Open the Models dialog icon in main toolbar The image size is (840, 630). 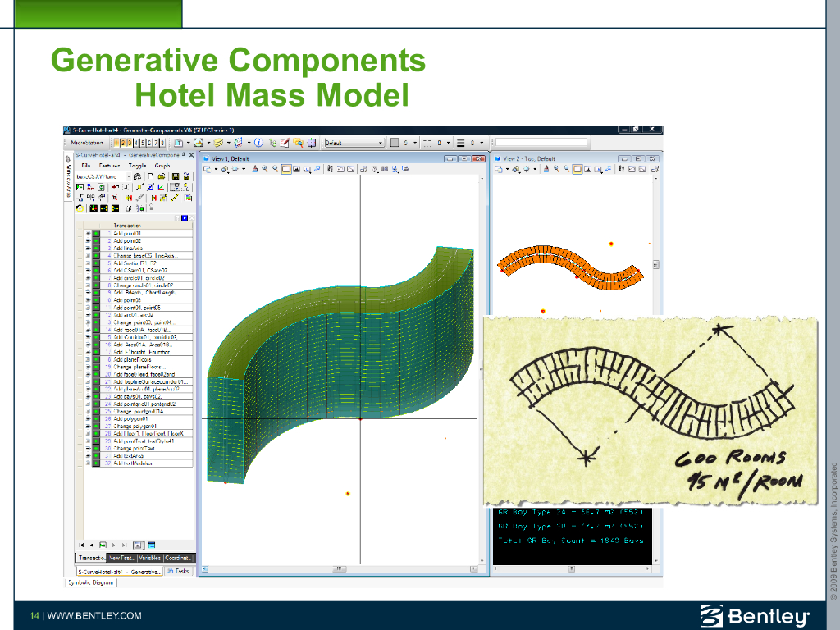pos(178,143)
